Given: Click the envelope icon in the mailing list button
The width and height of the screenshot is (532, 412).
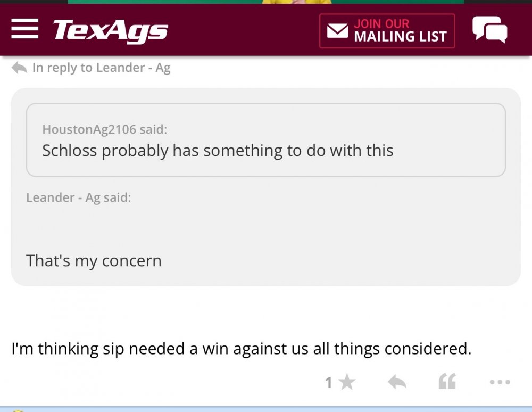Looking at the screenshot, I should click(337, 31).
